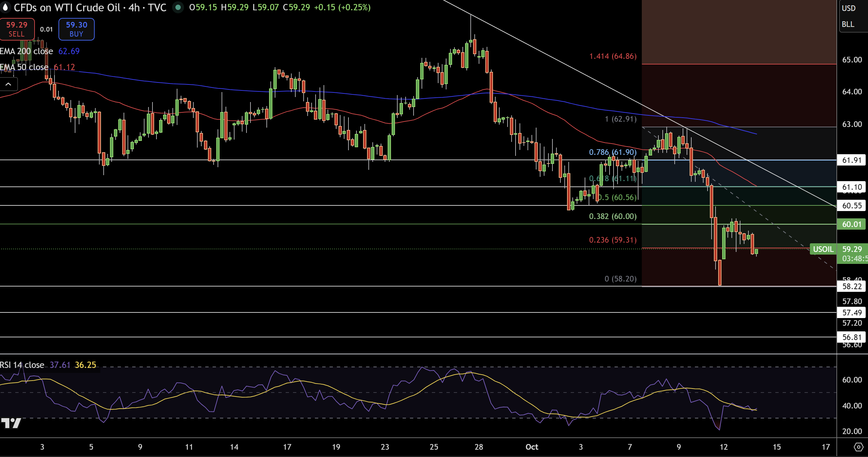Screen dimensions: 868x457
Task: Click the Oct label on time axis
Action: [x=532, y=447]
